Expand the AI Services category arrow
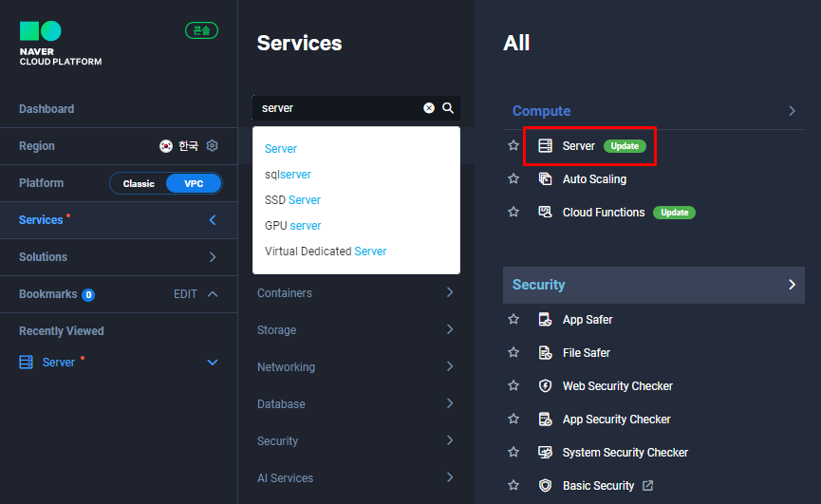 click(x=450, y=477)
